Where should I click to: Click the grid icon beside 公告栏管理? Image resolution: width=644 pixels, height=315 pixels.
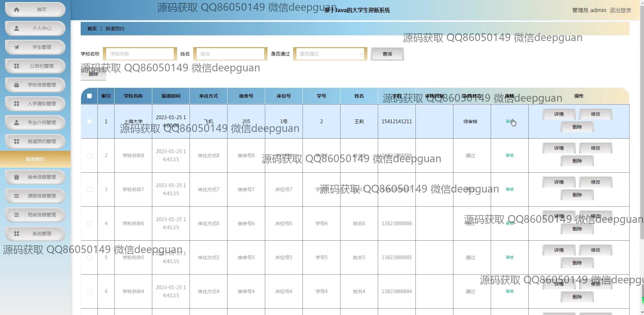16,66
